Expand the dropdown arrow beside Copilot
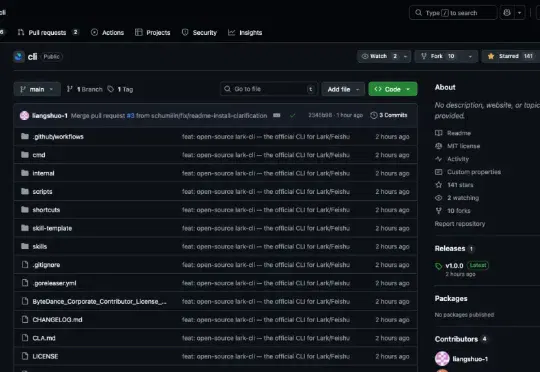Screen dimensions: 540x372 click(519, 13)
